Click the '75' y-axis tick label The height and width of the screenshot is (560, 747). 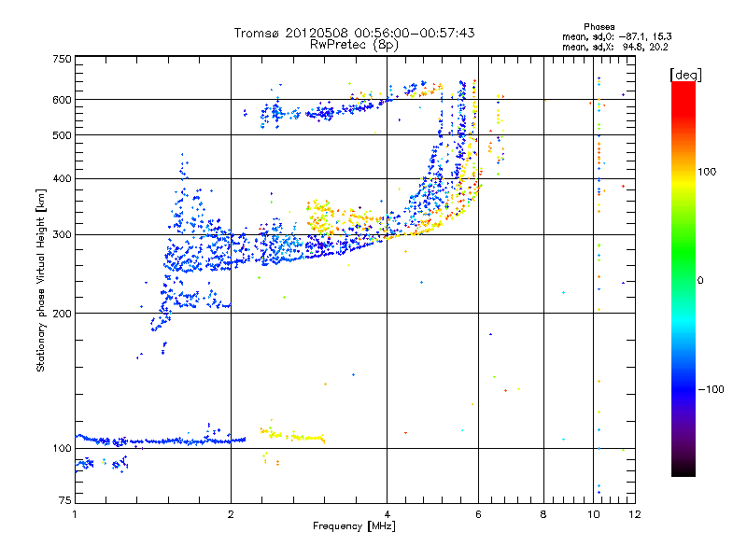(65, 500)
